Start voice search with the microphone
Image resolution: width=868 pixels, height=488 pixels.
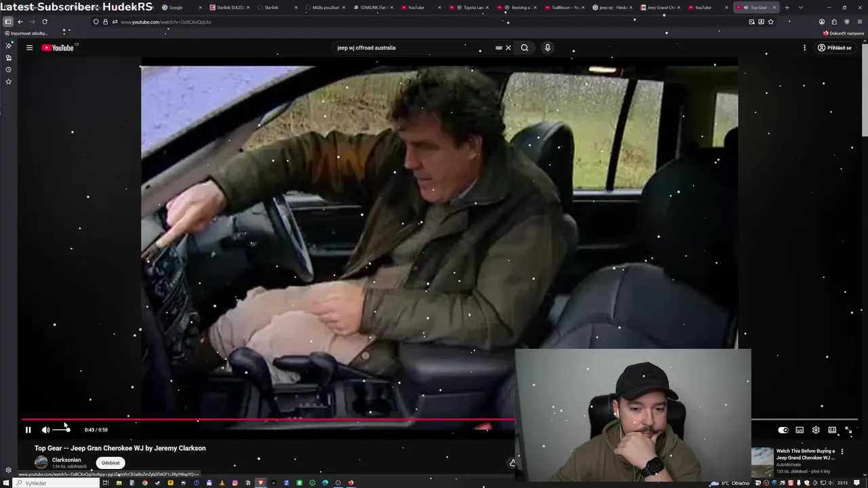(x=547, y=47)
